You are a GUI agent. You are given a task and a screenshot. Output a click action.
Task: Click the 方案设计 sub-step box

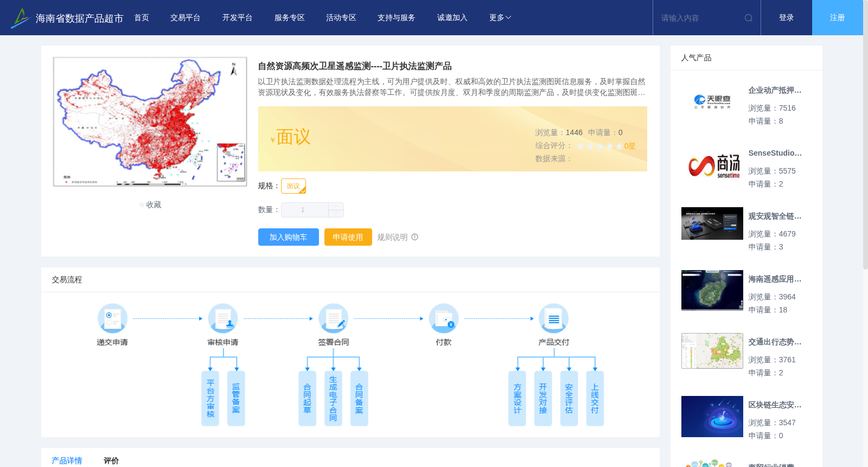[x=517, y=399]
